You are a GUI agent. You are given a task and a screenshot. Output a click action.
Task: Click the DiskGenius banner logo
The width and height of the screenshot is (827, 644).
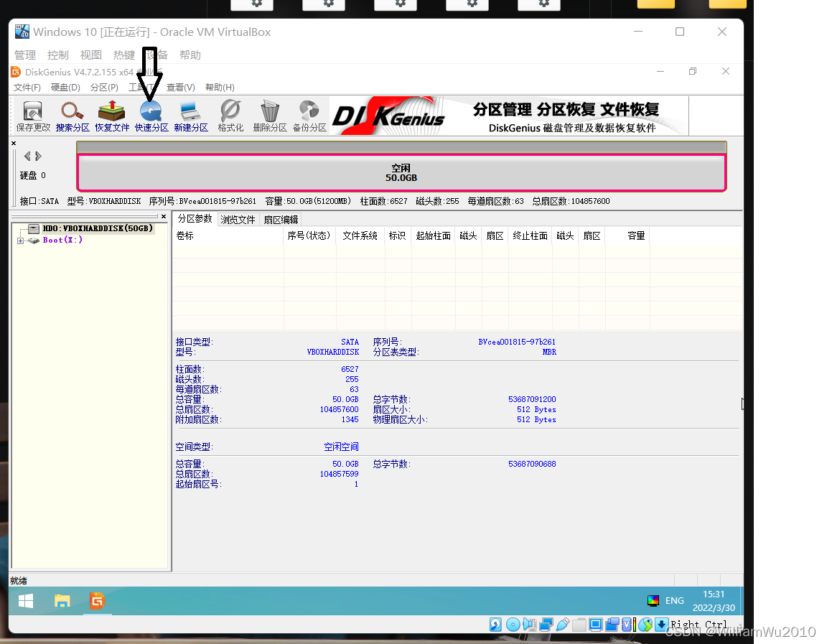388,116
